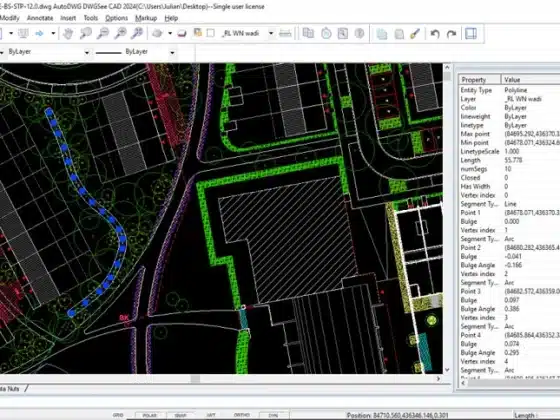Image resolution: width=560 pixels, height=420 pixels.
Task: Redo the last action
Action: click(x=451, y=34)
